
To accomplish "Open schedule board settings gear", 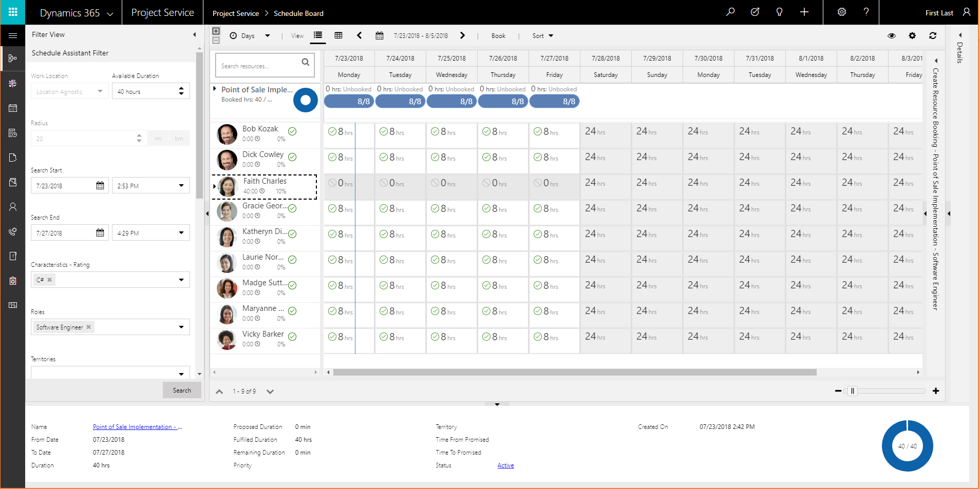I will [x=912, y=36].
